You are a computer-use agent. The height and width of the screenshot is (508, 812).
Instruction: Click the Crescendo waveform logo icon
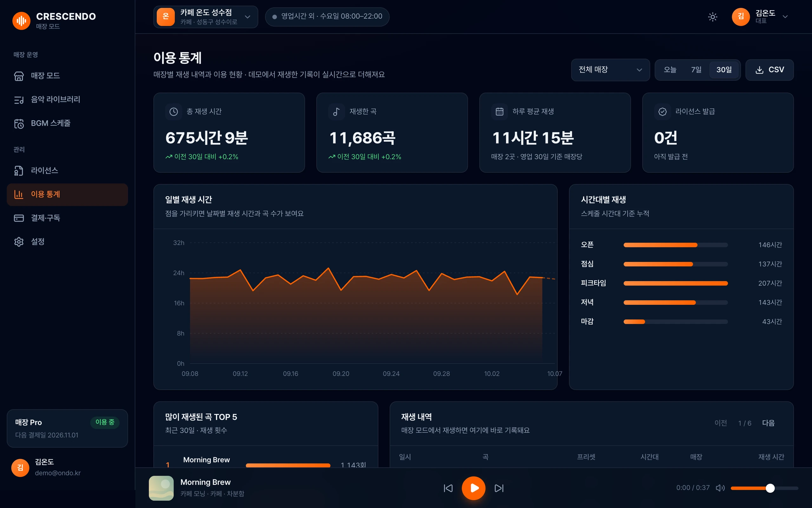[x=21, y=21]
